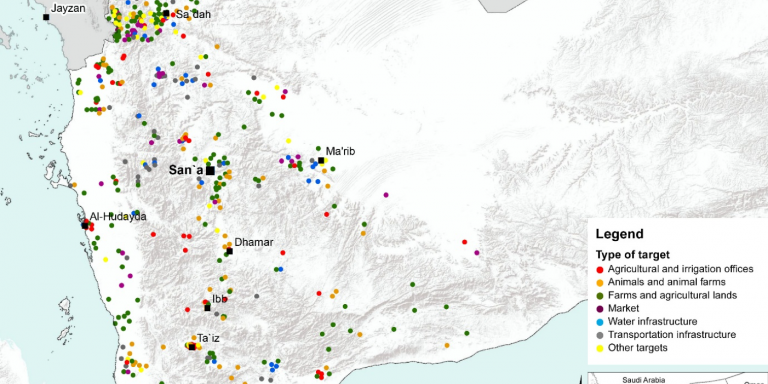Click the black square marker at Ma'rib
768x384 pixels.
321,160
